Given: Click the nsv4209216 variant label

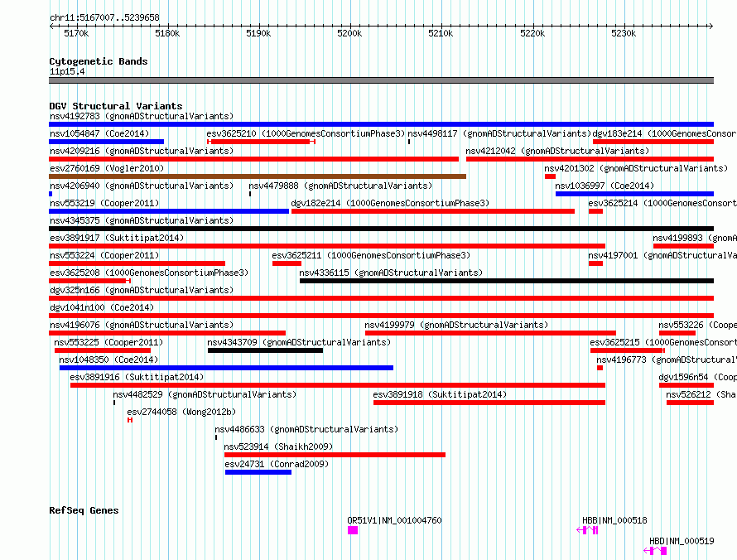Looking at the screenshot, I should (142, 151).
